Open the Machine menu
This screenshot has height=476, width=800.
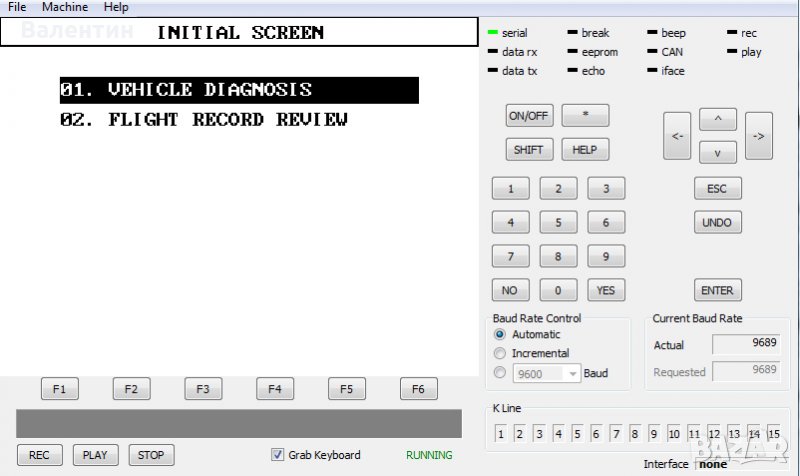click(x=65, y=7)
